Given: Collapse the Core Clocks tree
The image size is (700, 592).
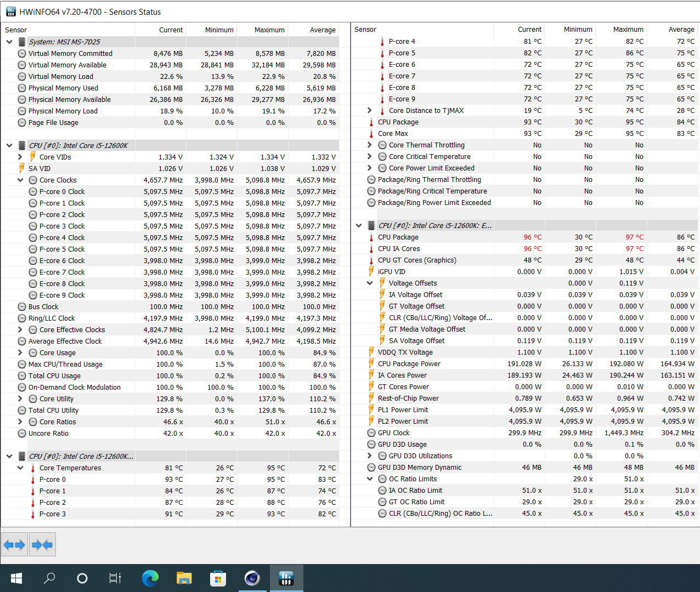Looking at the screenshot, I should [x=20, y=180].
